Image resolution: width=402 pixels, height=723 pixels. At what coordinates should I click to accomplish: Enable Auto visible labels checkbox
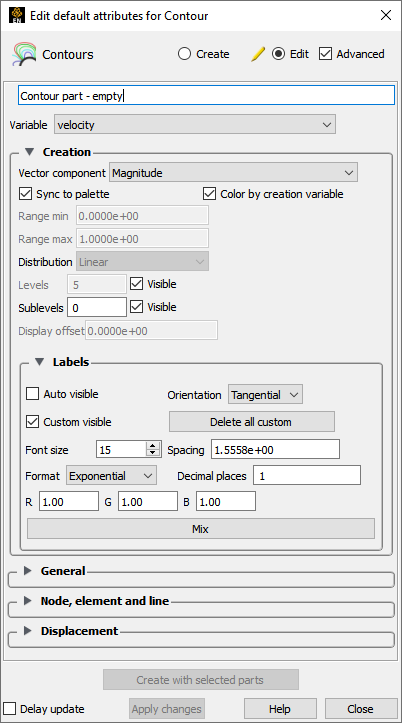[32, 394]
